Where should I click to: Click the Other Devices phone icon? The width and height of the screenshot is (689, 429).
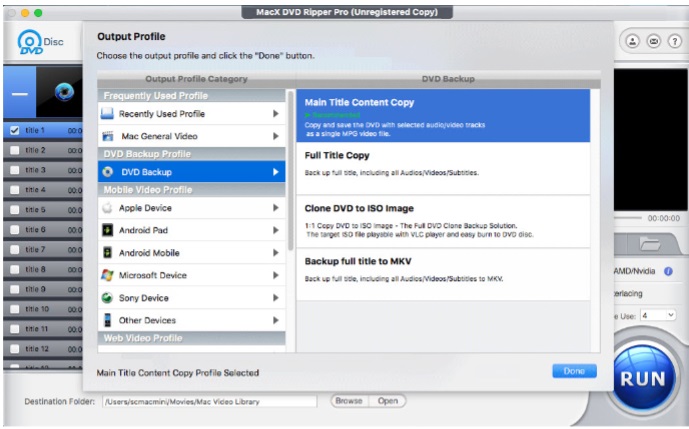point(107,320)
